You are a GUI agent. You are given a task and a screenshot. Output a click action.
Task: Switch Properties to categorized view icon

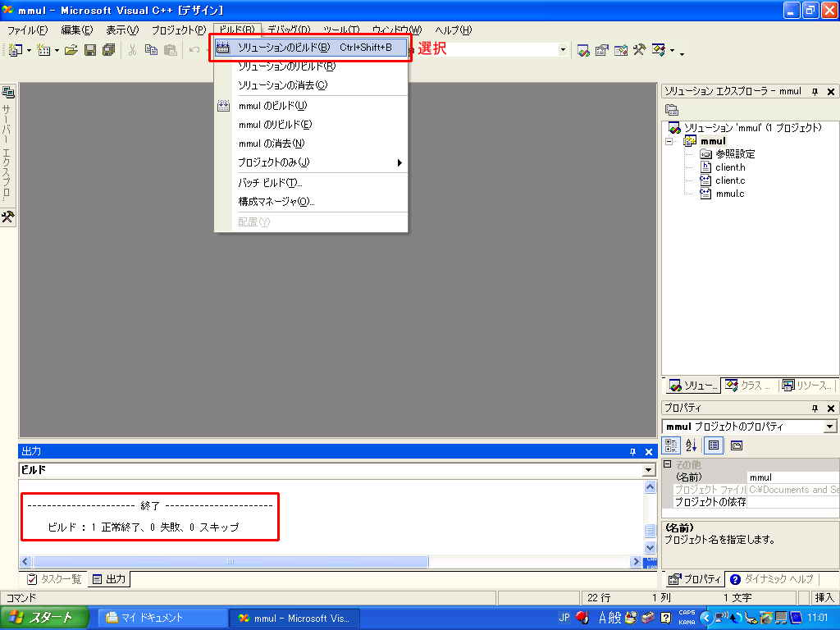coord(671,445)
